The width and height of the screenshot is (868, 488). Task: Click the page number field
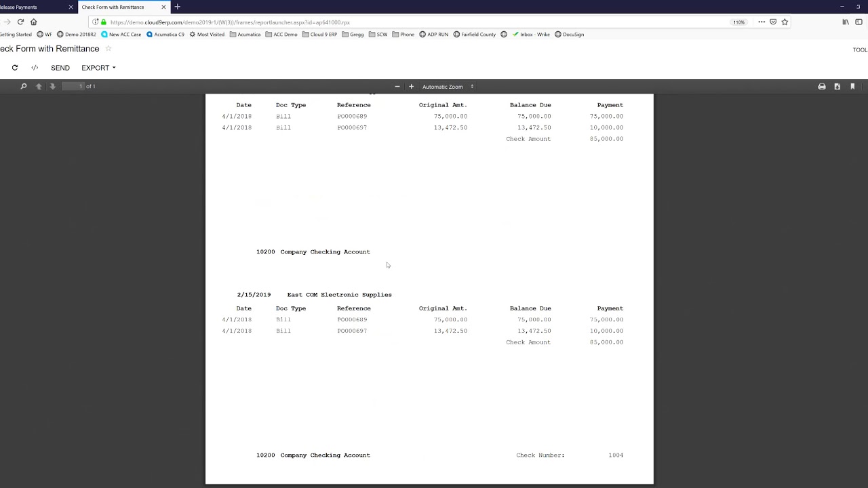coord(73,86)
